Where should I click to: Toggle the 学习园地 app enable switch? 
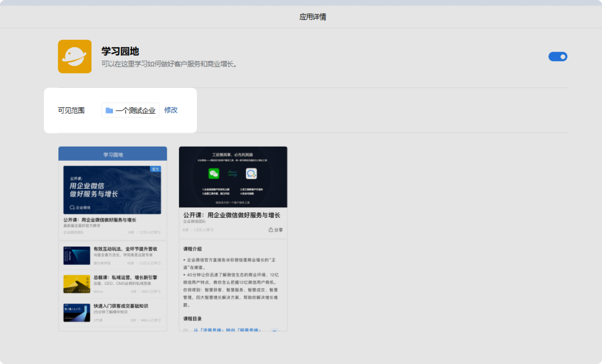click(558, 56)
